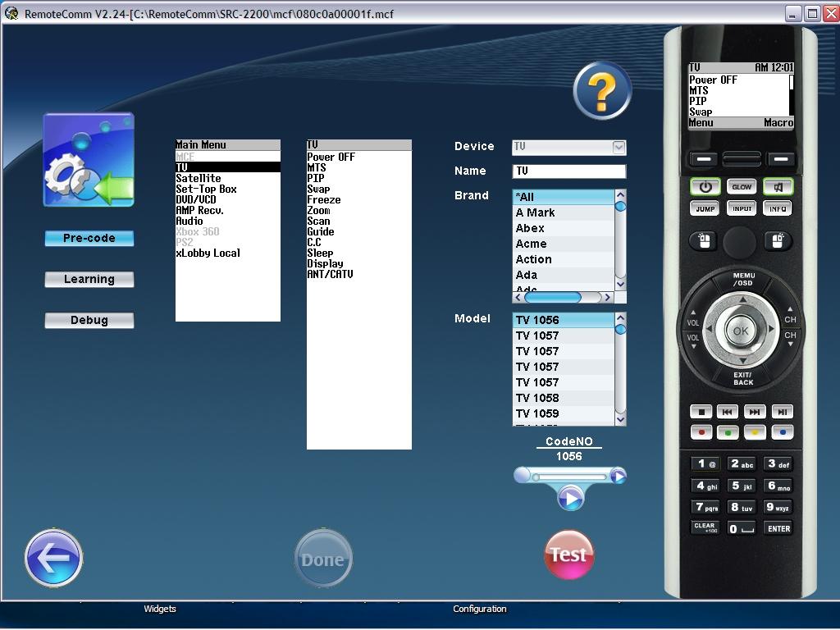Screen dimensions: 840x630
Task: Click the Name input field
Action: click(x=569, y=171)
